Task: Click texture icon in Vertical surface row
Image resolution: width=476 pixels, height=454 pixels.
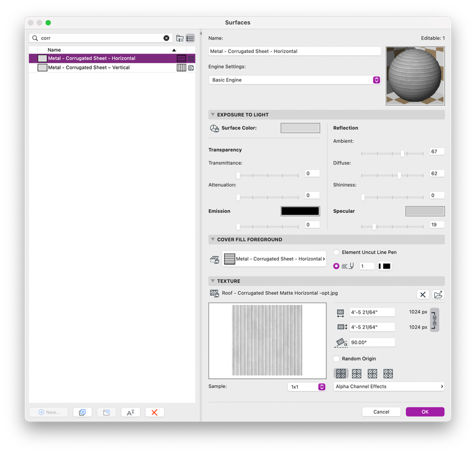Action: pos(191,68)
